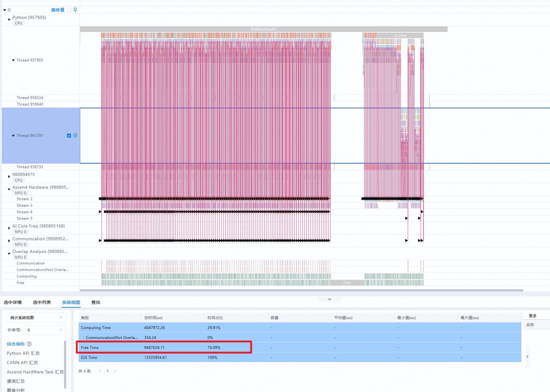
Task: Click the 时间占比 column header
Action: point(215,318)
